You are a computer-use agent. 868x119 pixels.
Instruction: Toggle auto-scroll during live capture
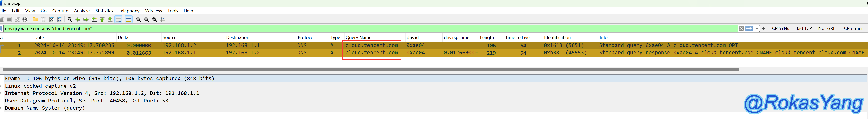(119, 20)
